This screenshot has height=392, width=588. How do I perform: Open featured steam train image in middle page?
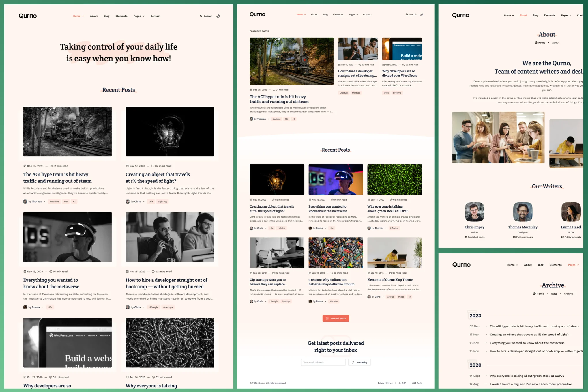291,61
